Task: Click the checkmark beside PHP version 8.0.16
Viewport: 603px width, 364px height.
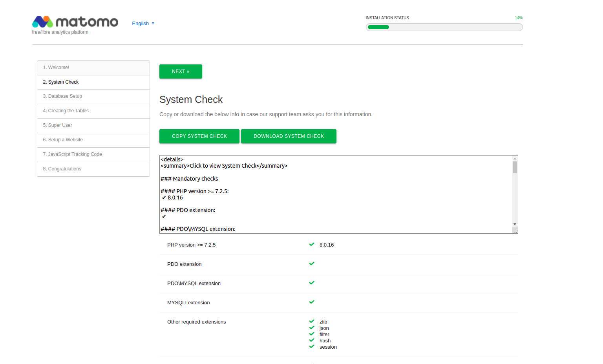Action: tap(311, 244)
